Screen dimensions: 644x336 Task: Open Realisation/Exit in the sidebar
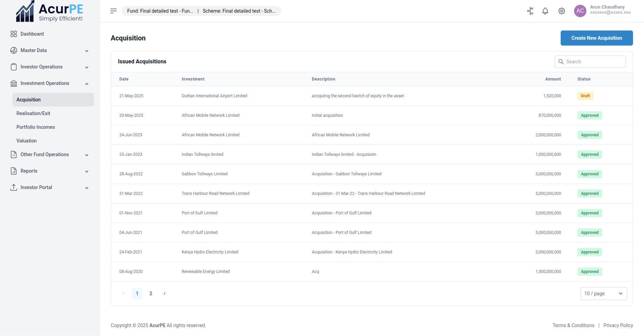point(33,113)
